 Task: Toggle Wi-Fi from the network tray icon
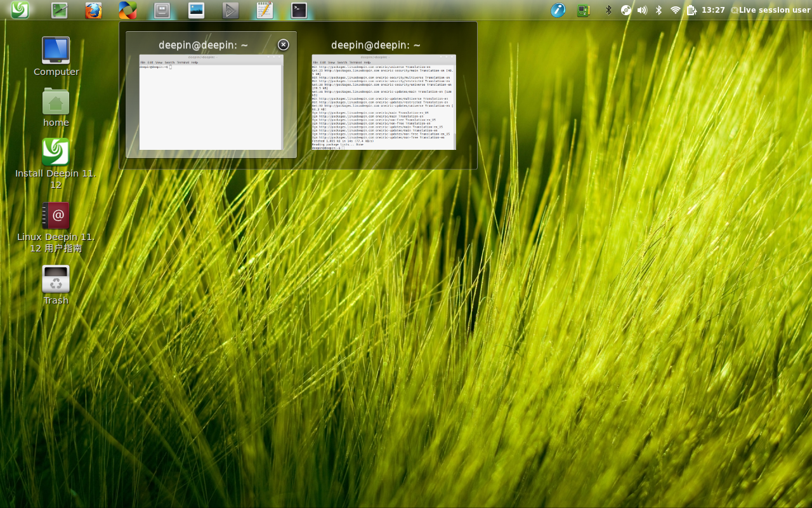(674, 10)
